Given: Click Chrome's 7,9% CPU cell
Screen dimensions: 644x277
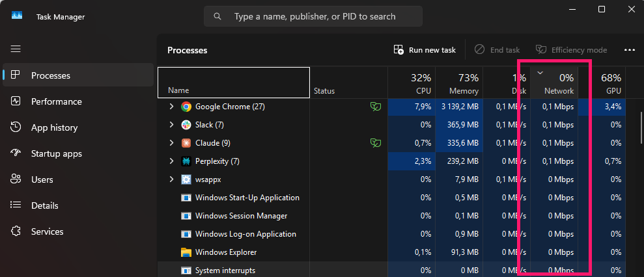Looking at the screenshot, I should tap(412, 107).
